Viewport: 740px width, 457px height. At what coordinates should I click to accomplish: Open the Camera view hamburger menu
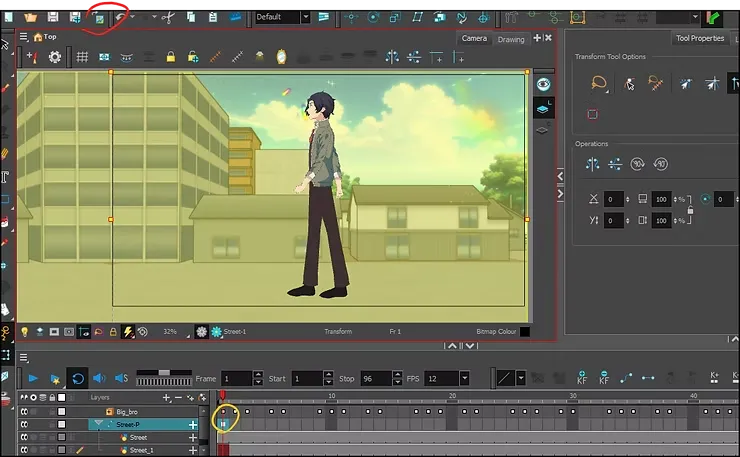pyautogui.click(x=24, y=36)
